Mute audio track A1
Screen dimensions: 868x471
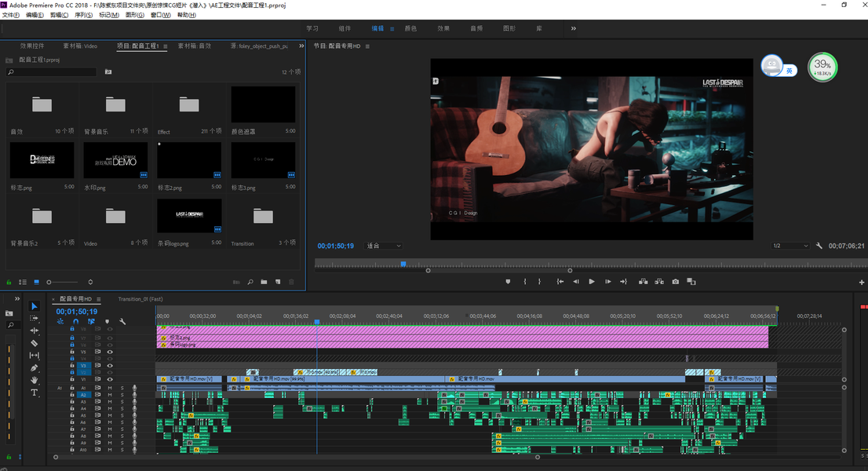pyautogui.click(x=110, y=388)
